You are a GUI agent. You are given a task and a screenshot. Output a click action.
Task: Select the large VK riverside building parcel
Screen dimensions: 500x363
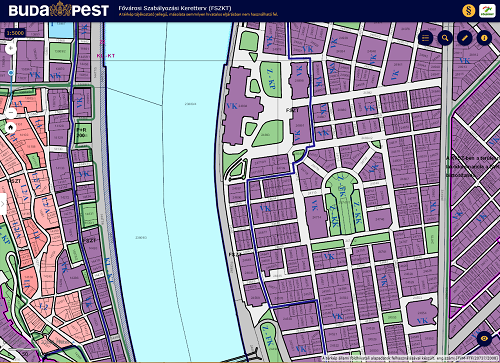pos(239,106)
